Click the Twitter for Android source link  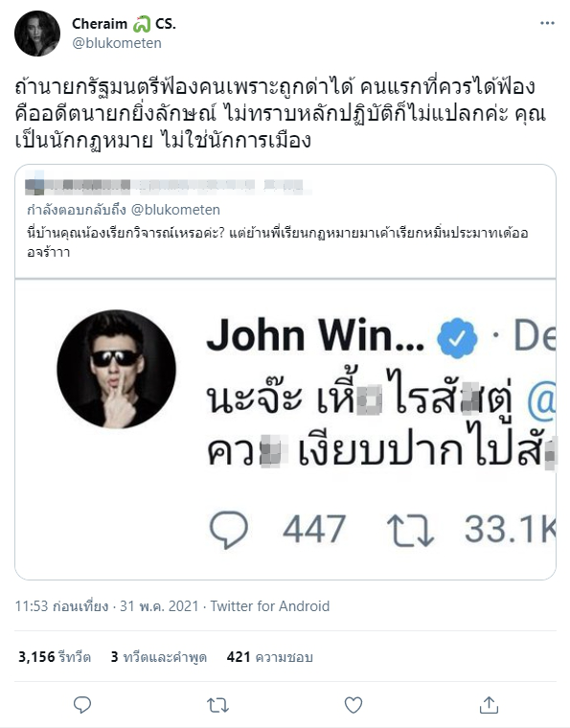270,606
